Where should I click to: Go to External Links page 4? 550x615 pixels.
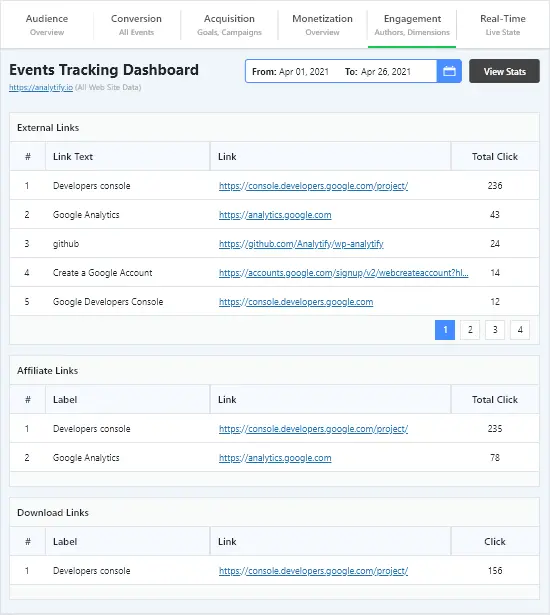pyautogui.click(x=520, y=330)
